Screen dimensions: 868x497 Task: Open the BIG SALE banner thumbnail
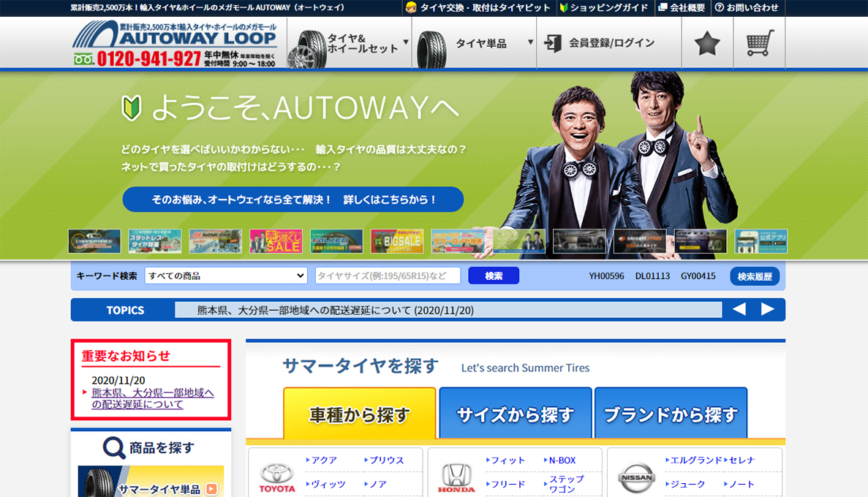pyautogui.click(x=398, y=241)
